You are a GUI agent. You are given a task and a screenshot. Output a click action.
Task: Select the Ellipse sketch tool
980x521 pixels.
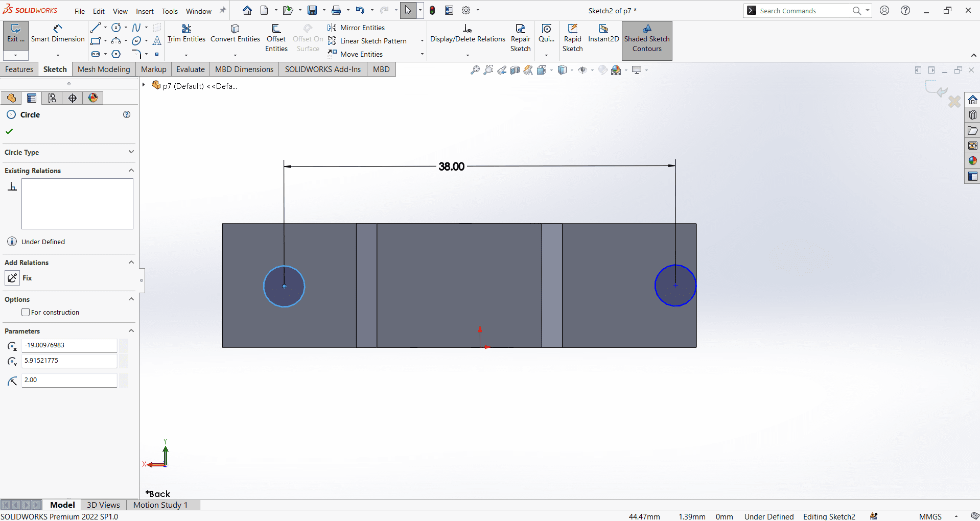tap(136, 41)
